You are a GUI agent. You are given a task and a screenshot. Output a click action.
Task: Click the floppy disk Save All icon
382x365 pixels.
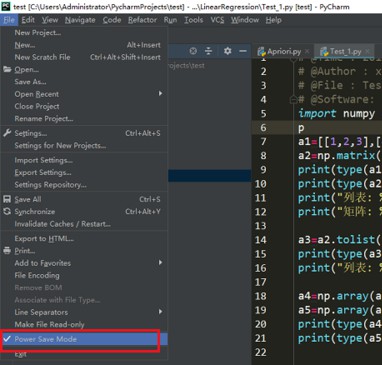point(7,199)
